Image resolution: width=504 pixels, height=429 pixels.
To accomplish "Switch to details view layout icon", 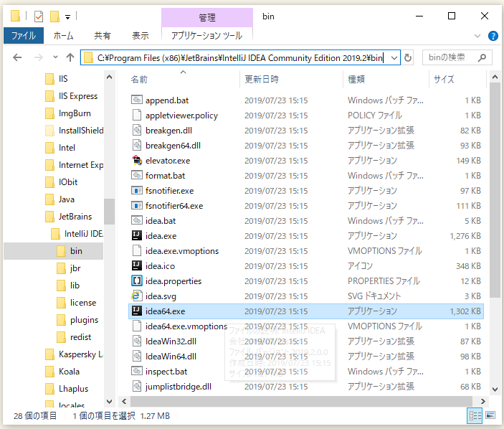I will coord(475,415).
